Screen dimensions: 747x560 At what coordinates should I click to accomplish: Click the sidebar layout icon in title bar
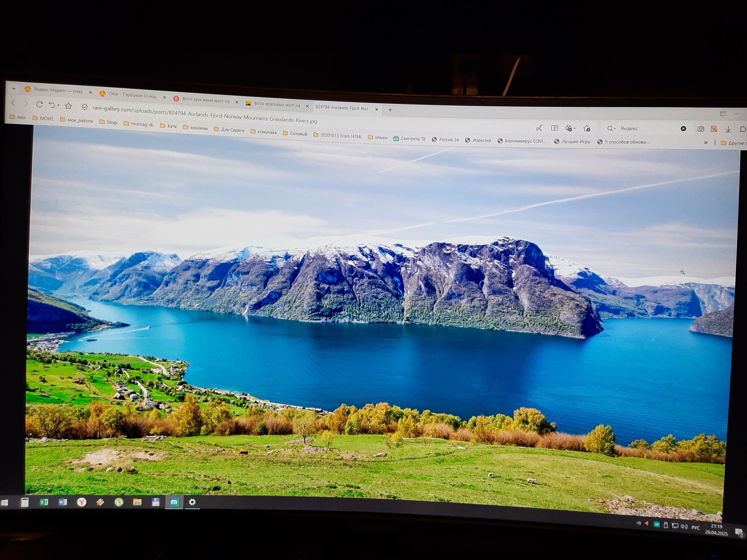(x=723, y=113)
